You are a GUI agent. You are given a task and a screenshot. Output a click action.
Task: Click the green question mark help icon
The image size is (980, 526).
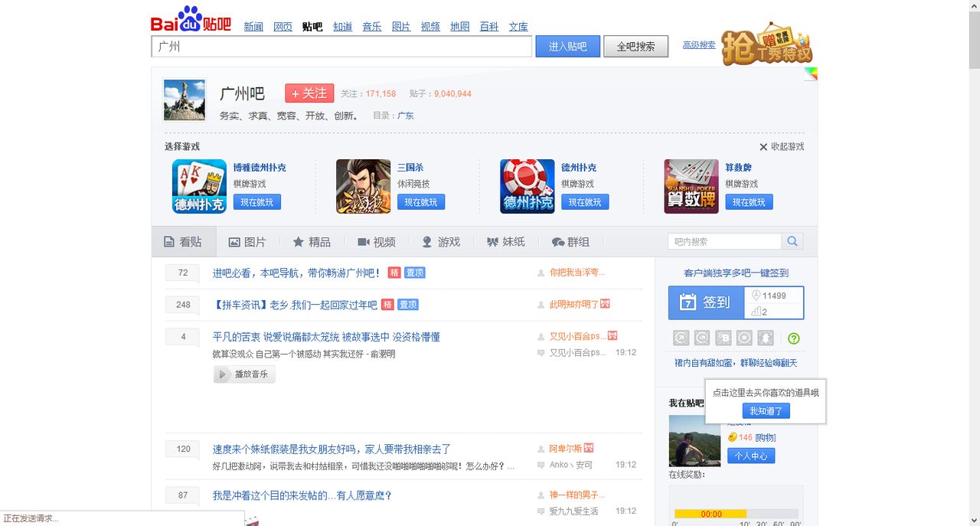[x=794, y=338]
